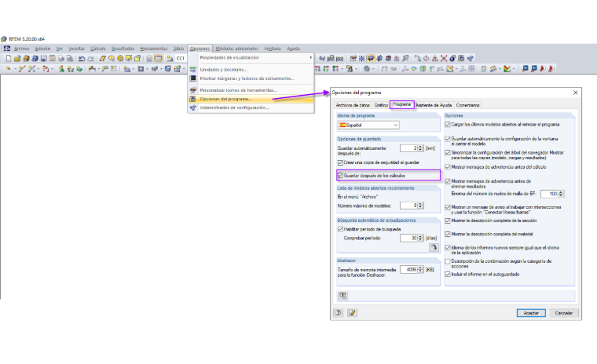Adjust EF mesh node number spinner arrows
Screen dimensions: 597x364
point(560,194)
